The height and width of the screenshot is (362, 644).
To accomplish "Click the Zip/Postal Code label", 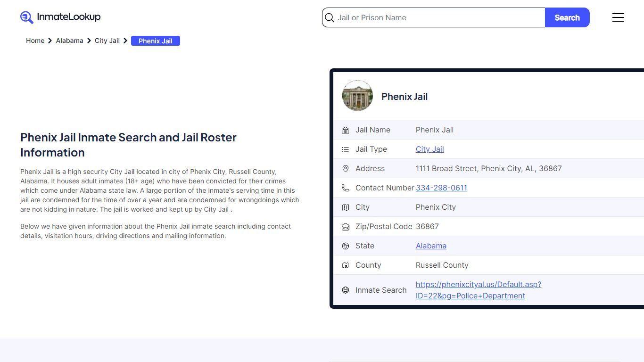I will 384,227.
